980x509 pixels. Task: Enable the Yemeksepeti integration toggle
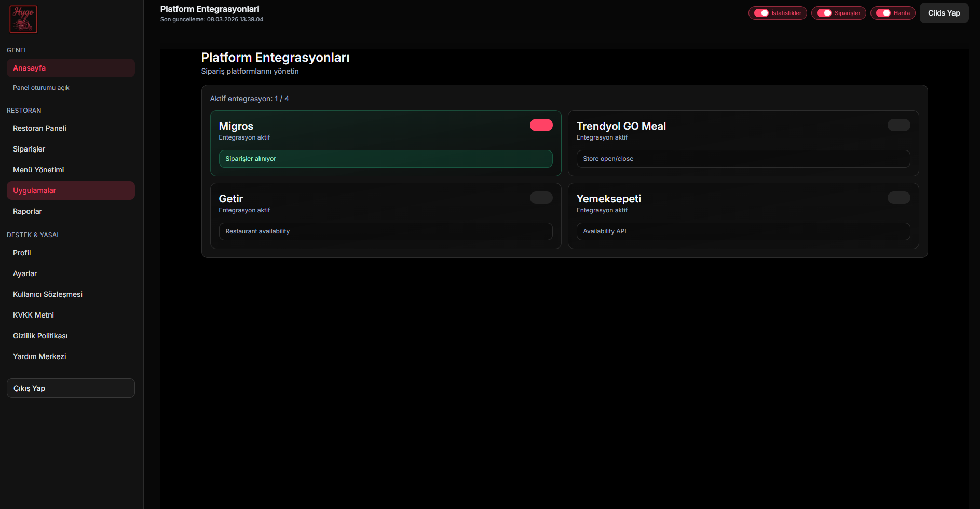(x=899, y=198)
